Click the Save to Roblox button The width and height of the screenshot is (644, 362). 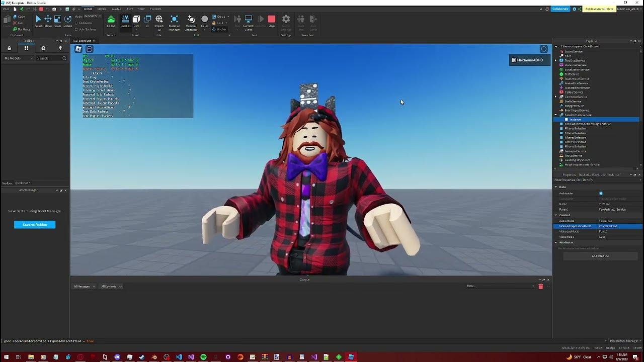click(x=35, y=225)
